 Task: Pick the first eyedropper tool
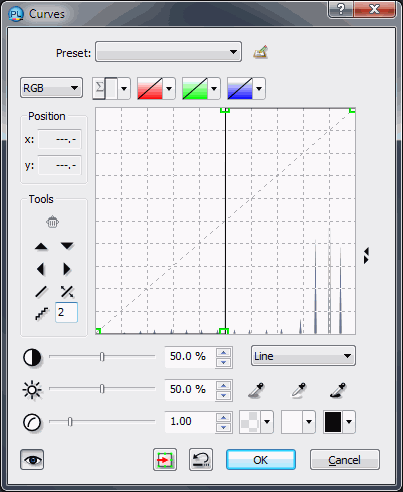click(256, 390)
